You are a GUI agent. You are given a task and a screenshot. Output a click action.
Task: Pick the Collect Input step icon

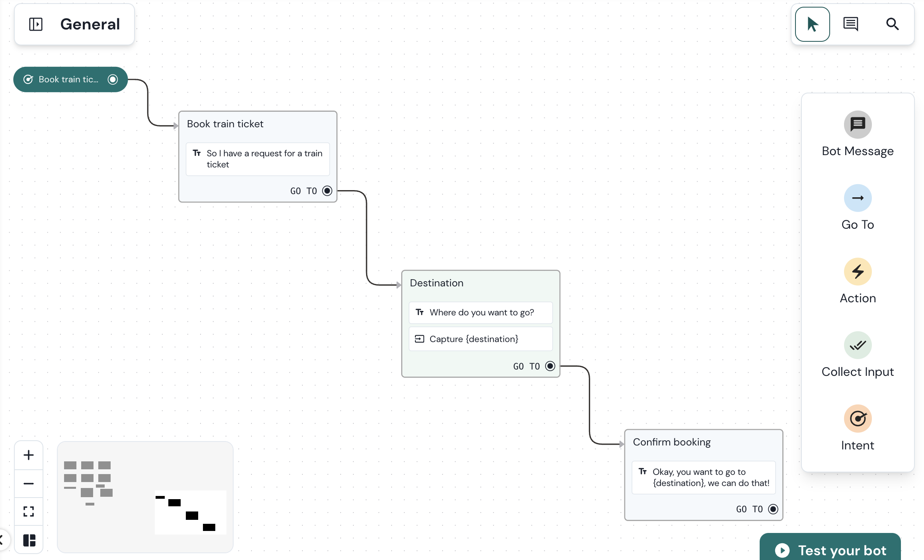tap(858, 345)
